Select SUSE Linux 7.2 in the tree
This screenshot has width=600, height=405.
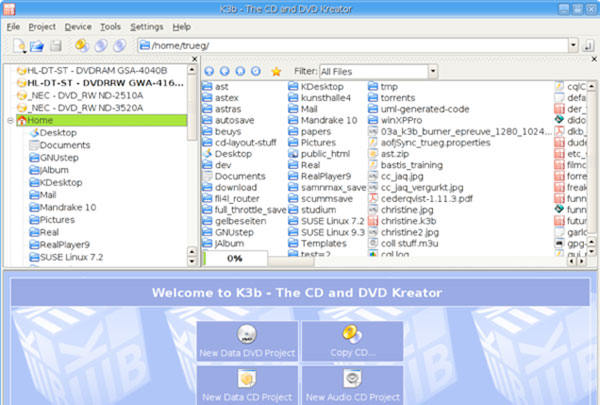(x=66, y=257)
